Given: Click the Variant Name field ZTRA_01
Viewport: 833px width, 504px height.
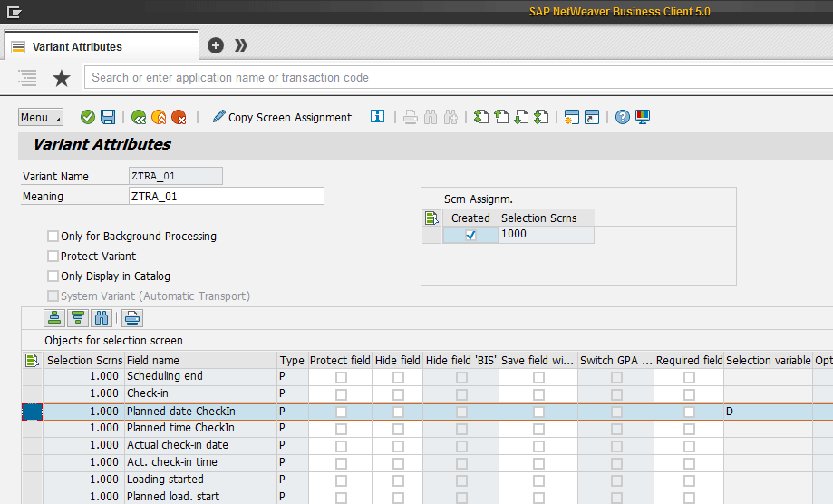Looking at the screenshot, I should (176, 176).
